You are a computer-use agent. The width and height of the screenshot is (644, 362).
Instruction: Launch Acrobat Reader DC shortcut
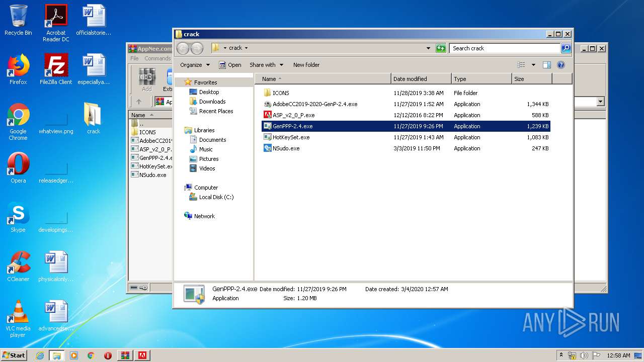tap(56, 23)
